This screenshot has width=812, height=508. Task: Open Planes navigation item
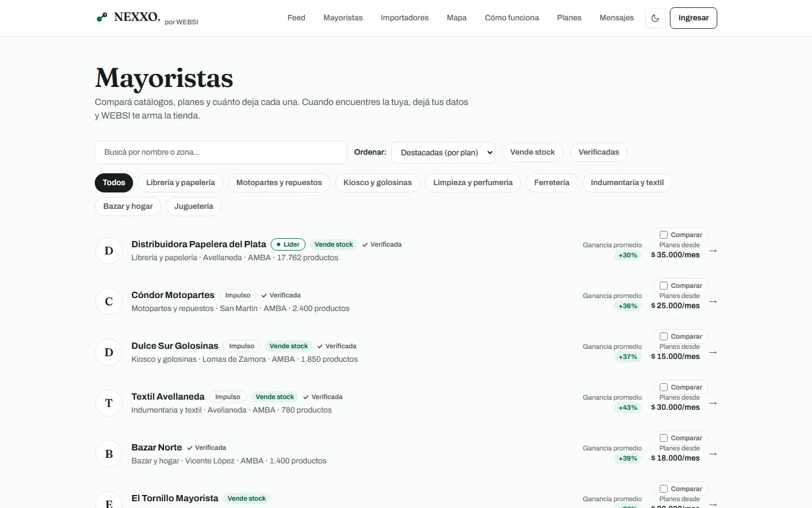(x=569, y=18)
